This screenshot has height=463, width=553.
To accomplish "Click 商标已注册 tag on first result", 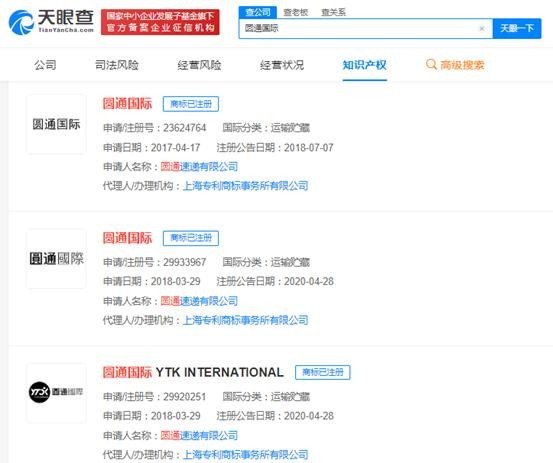I will 191,104.
